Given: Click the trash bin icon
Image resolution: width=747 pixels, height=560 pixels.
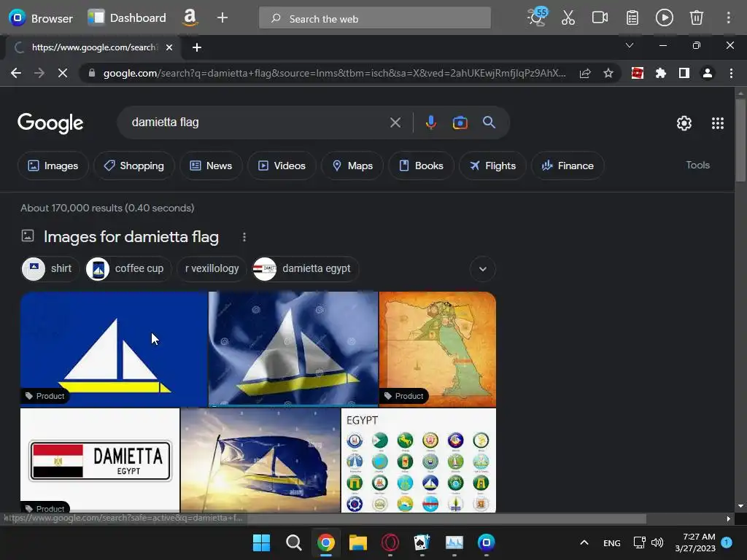Looking at the screenshot, I should pos(697,18).
